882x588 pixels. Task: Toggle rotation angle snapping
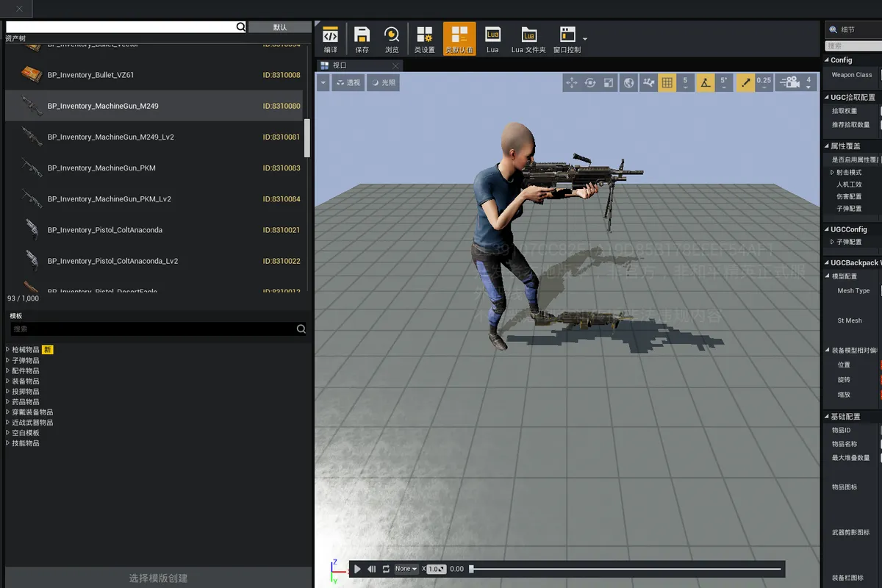pos(706,82)
